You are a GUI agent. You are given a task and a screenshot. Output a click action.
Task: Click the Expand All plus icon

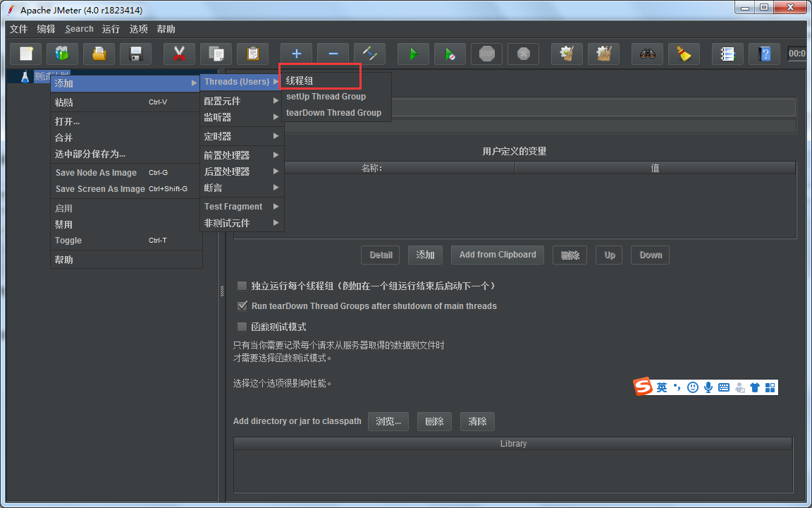[x=296, y=54]
